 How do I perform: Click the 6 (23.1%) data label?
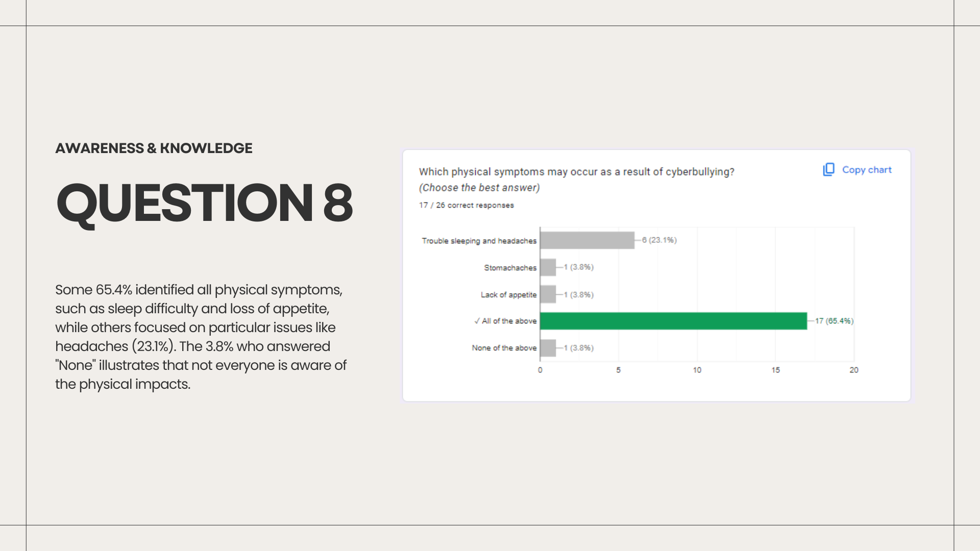659,240
